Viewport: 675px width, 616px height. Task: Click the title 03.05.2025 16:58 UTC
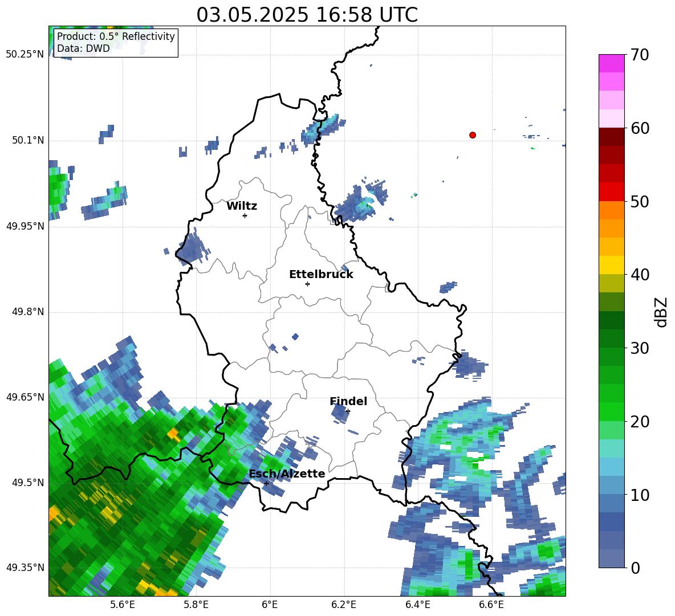point(307,15)
